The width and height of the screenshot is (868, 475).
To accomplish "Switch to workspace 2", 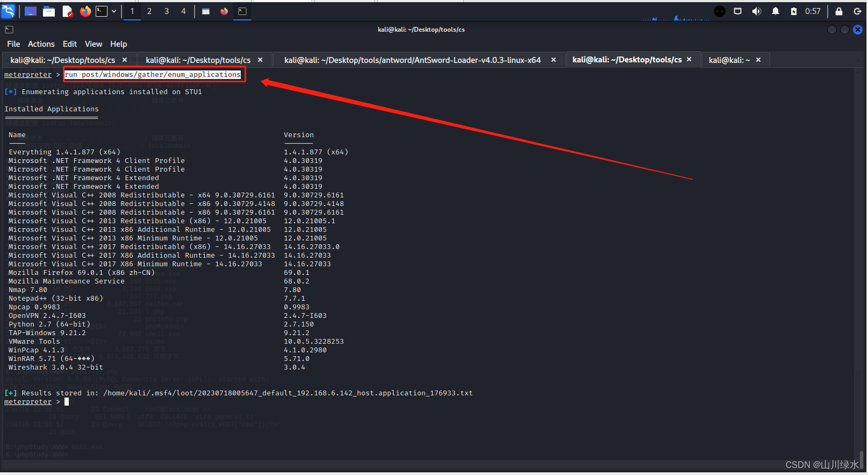I will (x=149, y=11).
